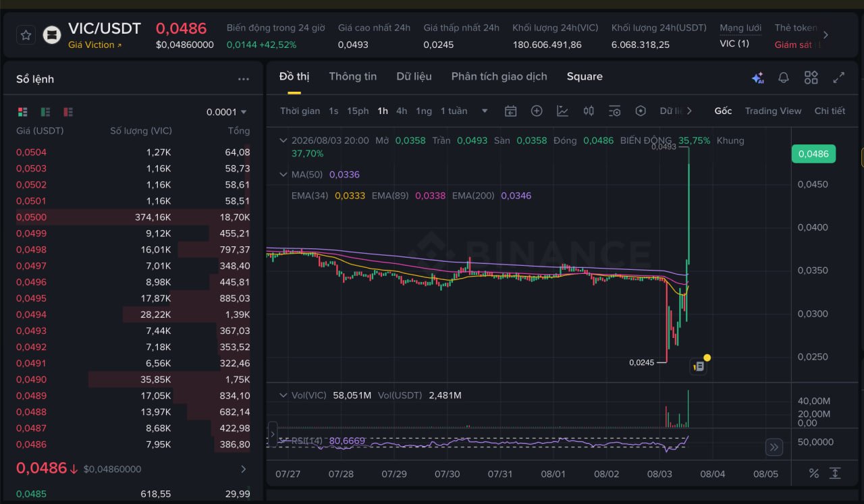
Task: Open the 0.0001 price precision dropdown
Action: coord(227,112)
